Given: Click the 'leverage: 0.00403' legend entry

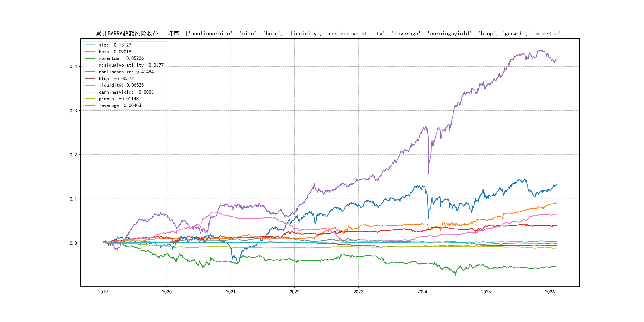Looking at the screenshot, I should tap(120, 106).
